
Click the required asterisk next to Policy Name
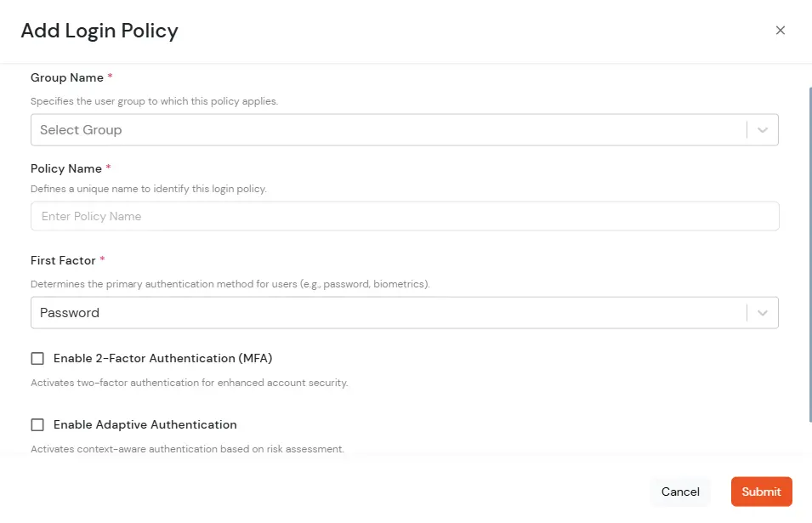[108, 167]
